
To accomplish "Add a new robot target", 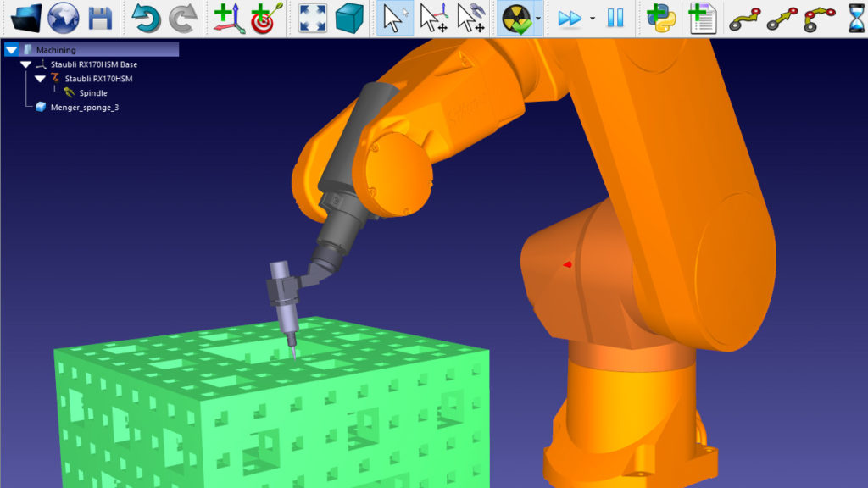I will [x=265, y=18].
